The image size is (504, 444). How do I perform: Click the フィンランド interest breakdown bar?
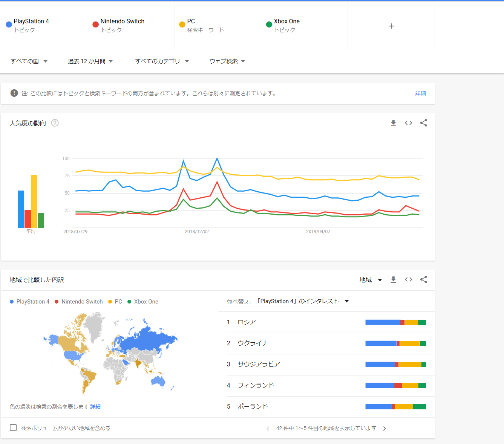pyautogui.click(x=396, y=386)
